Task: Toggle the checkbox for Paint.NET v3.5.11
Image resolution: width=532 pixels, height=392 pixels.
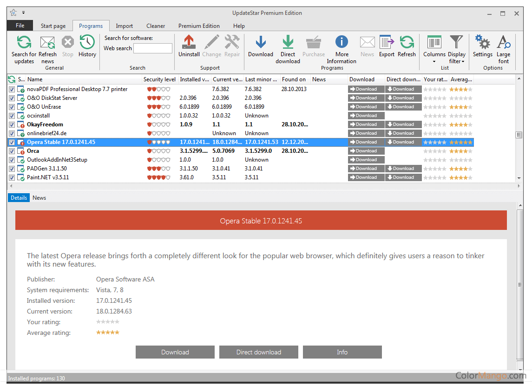Action: [x=12, y=177]
